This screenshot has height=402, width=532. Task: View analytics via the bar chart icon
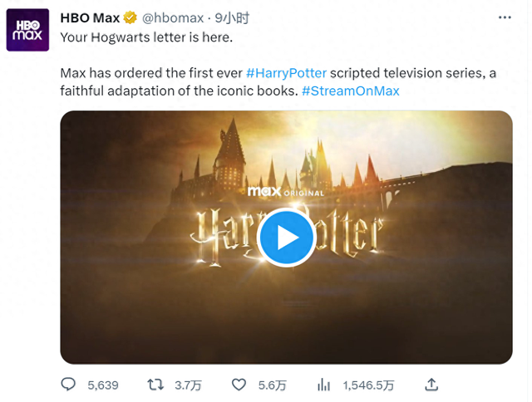click(x=323, y=385)
